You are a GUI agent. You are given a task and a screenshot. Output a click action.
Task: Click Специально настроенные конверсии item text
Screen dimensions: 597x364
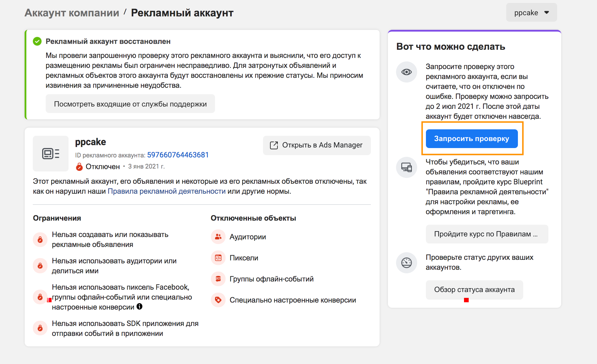click(293, 300)
